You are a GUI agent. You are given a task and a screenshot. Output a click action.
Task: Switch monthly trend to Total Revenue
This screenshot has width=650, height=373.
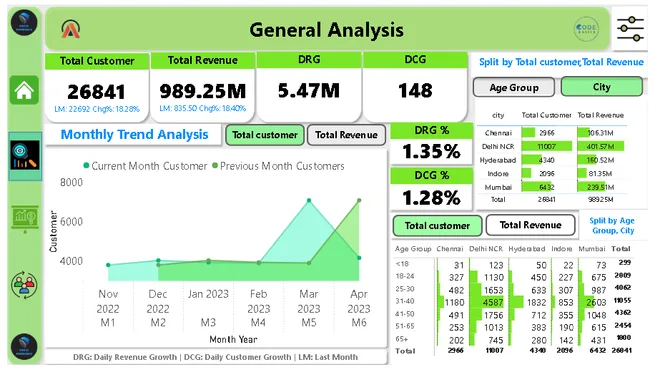pos(346,135)
